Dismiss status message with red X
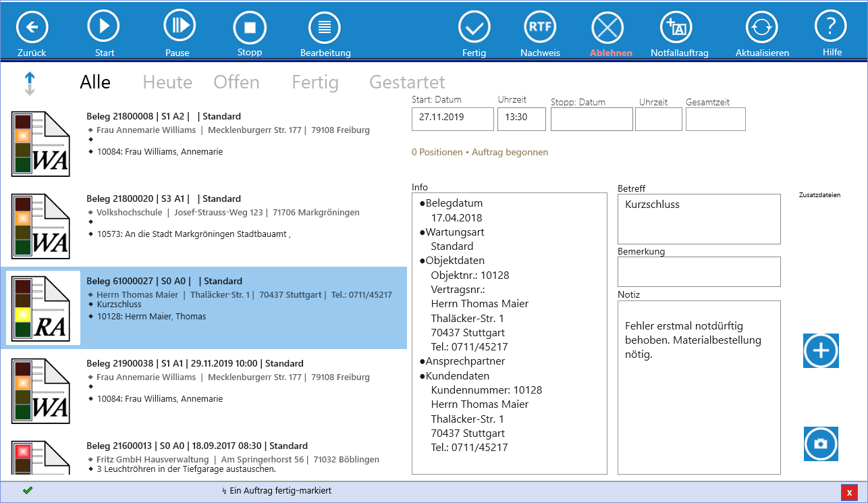 coord(849,493)
